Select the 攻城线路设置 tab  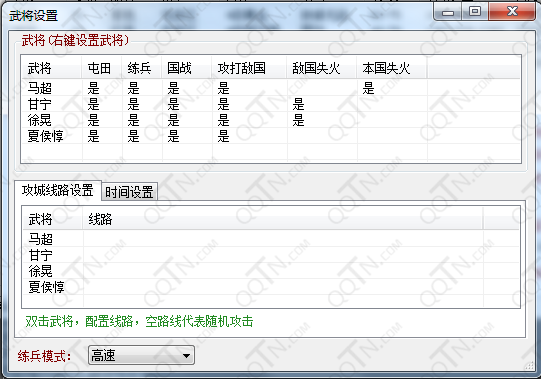coord(58,190)
